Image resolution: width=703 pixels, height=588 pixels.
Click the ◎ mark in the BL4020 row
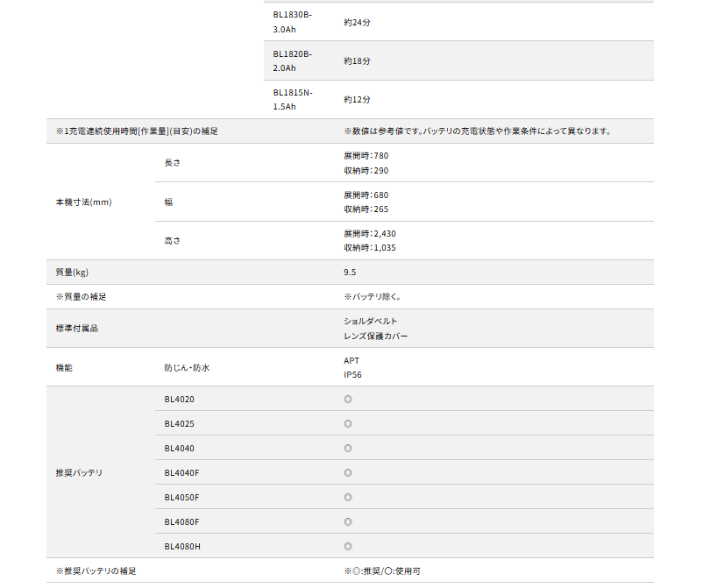click(348, 400)
